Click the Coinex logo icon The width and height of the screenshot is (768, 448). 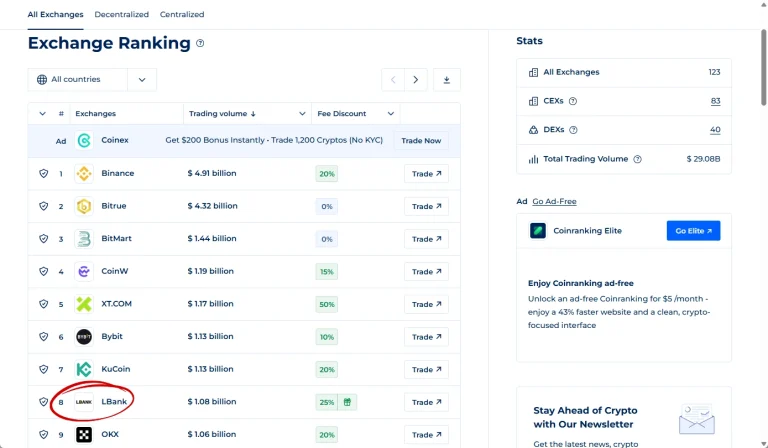click(x=84, y=141)
